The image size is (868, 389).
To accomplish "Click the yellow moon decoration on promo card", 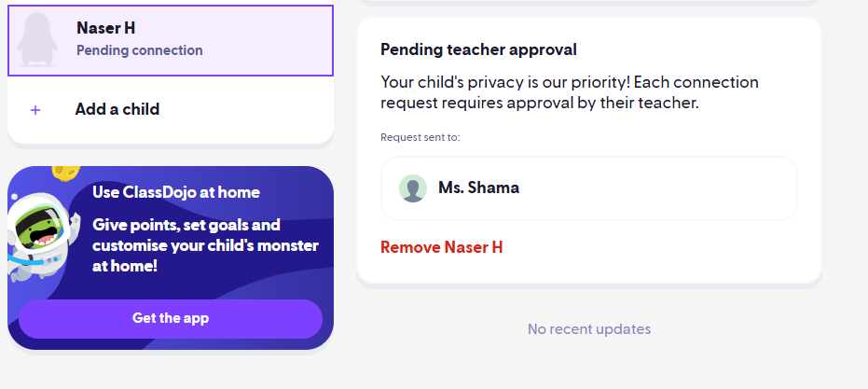I will pos(64,173).
